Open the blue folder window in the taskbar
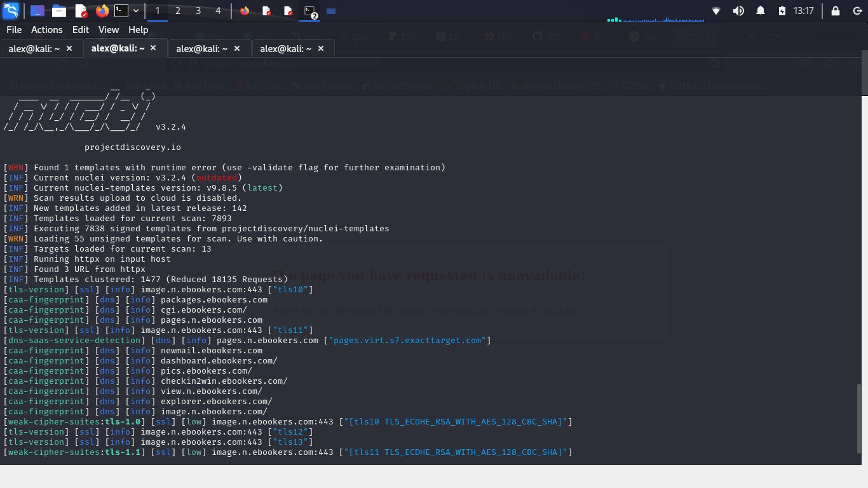Viewport: 868px width, 488px height. pyautogui.click(x=331, y=11)
